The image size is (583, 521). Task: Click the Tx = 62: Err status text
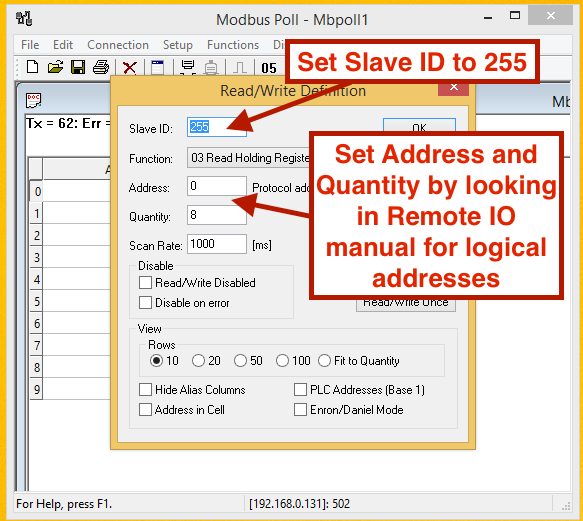click(x=68, y=123)
